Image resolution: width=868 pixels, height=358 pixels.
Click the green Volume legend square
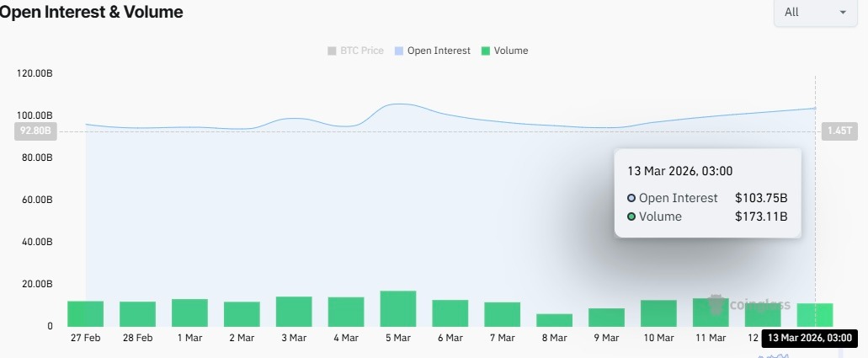486,51
